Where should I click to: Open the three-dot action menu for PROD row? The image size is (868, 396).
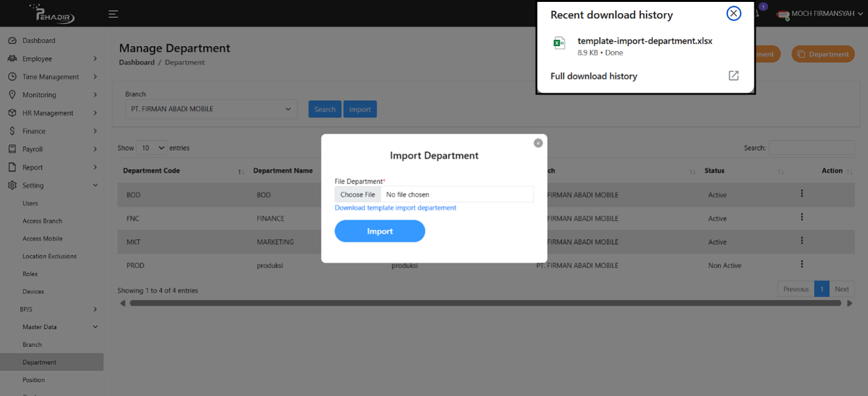click(802, 264)
